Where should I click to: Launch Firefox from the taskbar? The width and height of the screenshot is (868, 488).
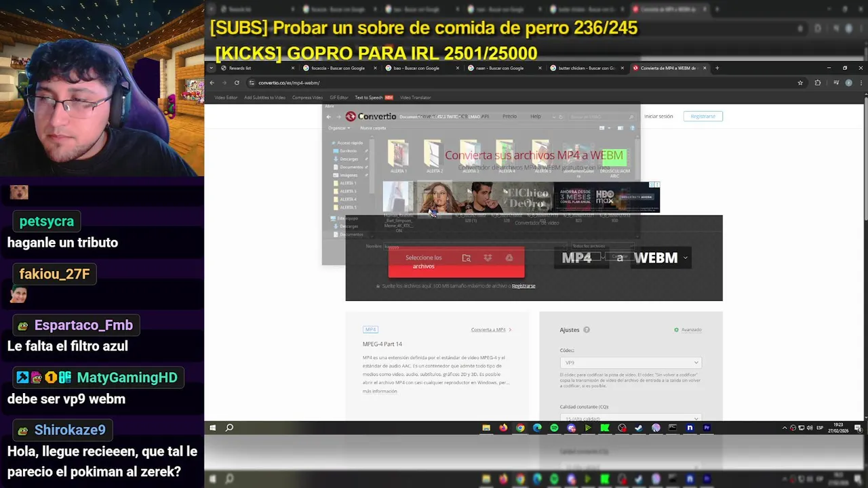(503, 428)
